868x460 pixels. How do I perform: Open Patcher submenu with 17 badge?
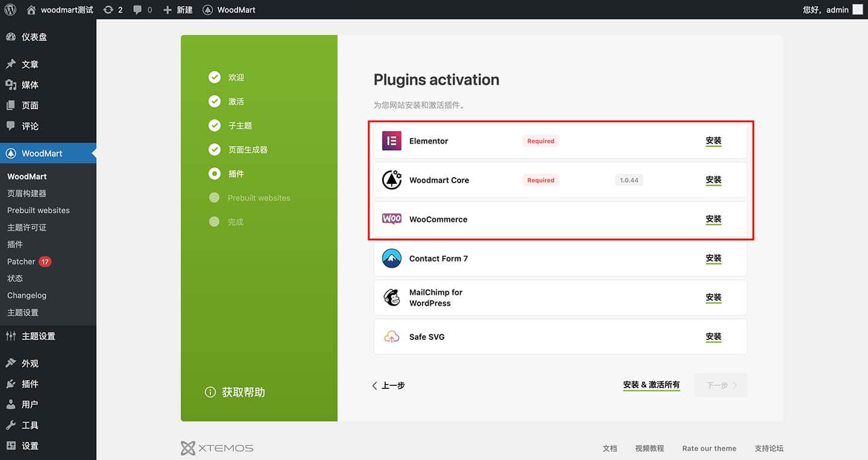29,262
